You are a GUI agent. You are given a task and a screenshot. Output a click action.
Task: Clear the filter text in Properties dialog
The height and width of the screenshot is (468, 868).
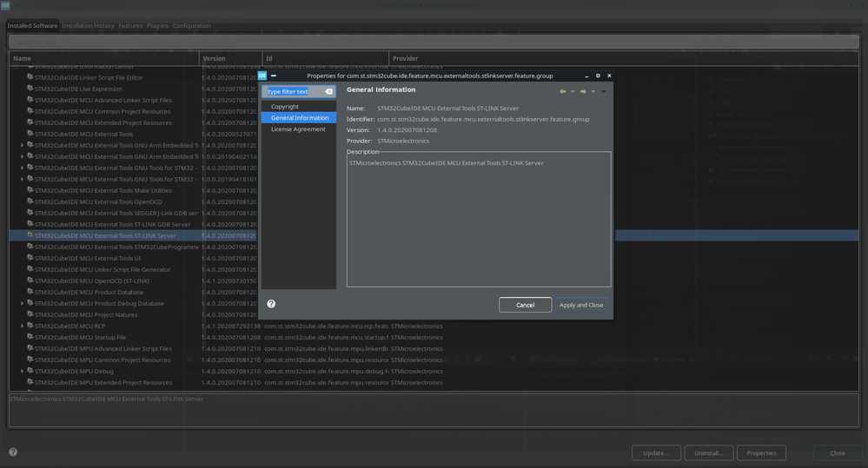328,92
